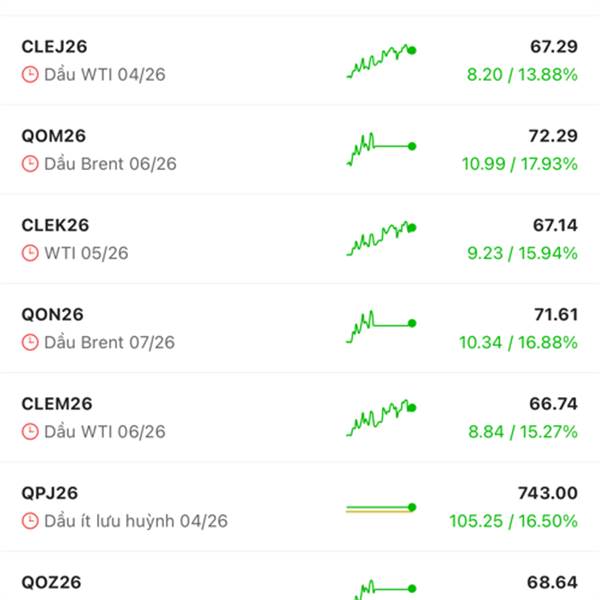
Task: Open the QPJ26 flat line chart
Action: coord(381,509)
